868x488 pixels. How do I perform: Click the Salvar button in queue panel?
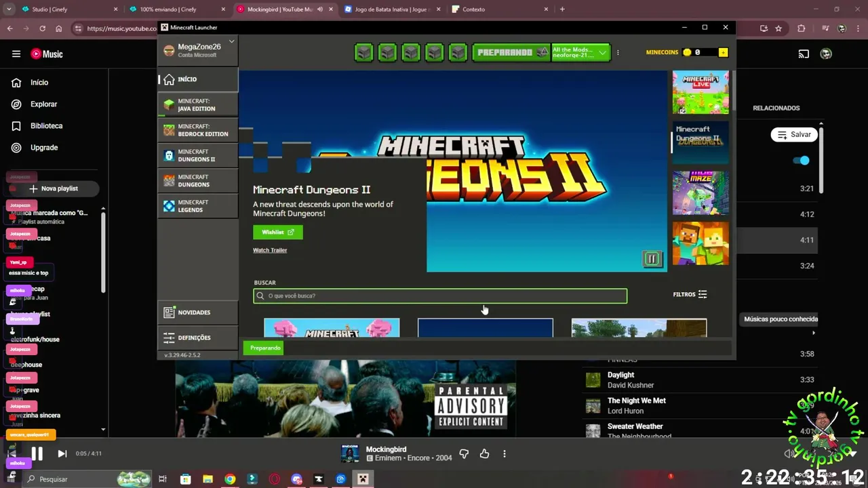coord(794,134)
